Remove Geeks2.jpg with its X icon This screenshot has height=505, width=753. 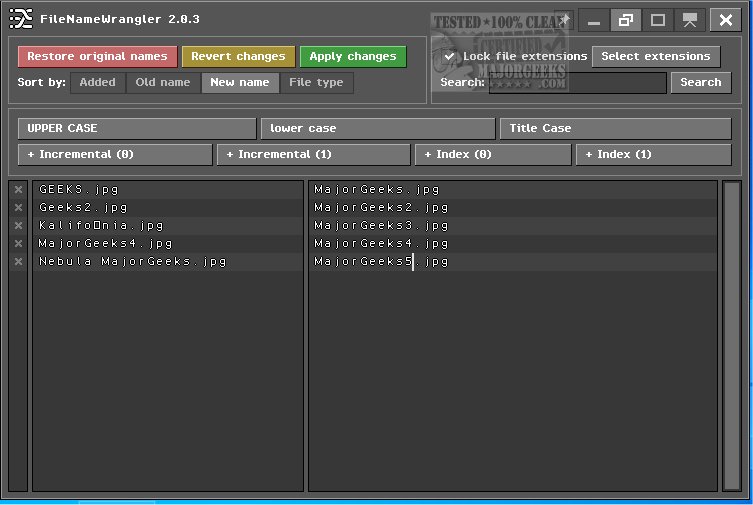pos(18,207)
